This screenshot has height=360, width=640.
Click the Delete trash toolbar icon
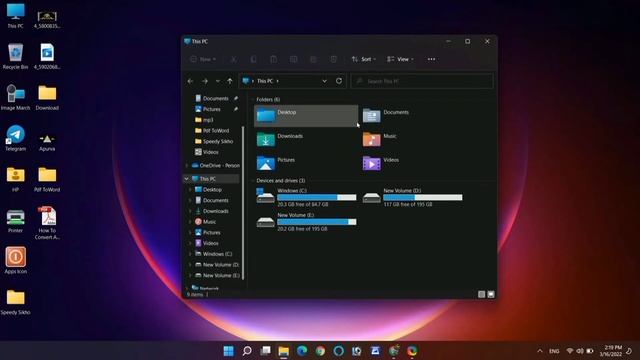(333, 59)
